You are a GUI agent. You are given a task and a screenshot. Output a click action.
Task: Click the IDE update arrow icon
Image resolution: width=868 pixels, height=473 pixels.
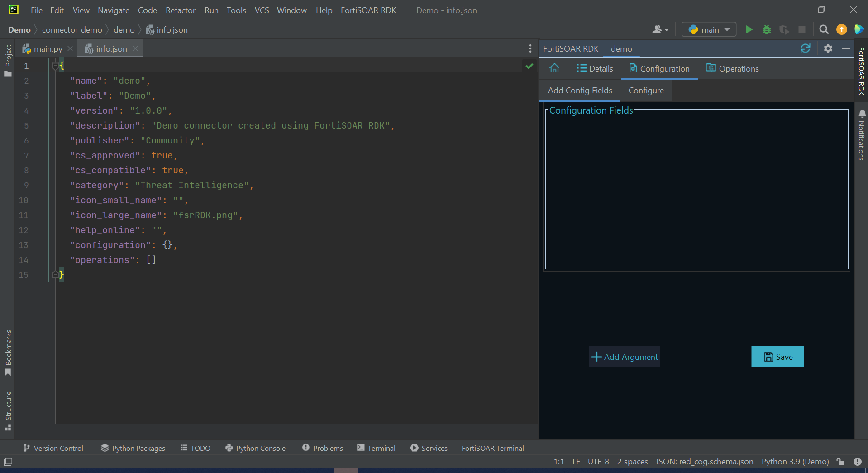point(842,30)
